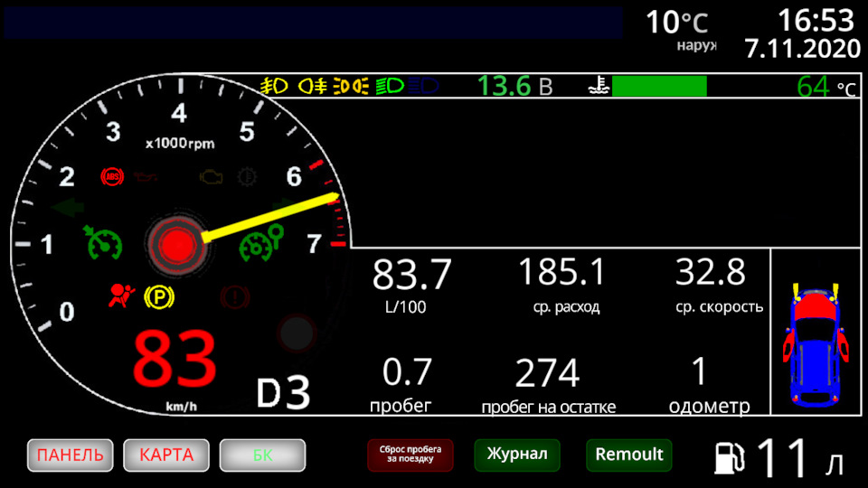868x488 pixels.
Task: Click the red ABS warning icon
Action: click(x=112, y=176)
